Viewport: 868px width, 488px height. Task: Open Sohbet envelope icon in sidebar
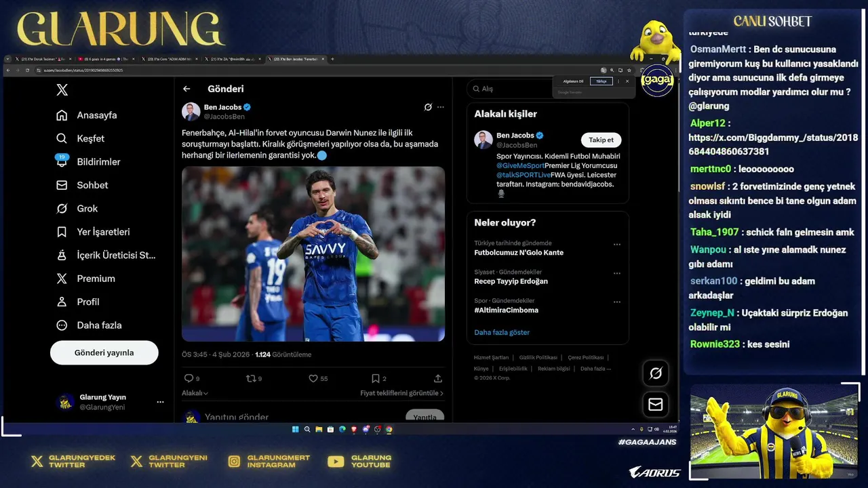point(62,185)
